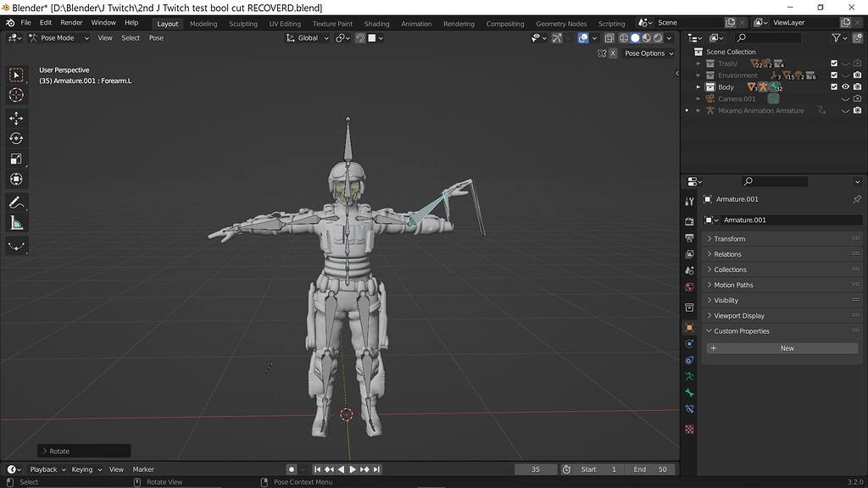Open the Render Properties tab
The width and height of the screenshot is (868, 488).
[x=689, y=221]
